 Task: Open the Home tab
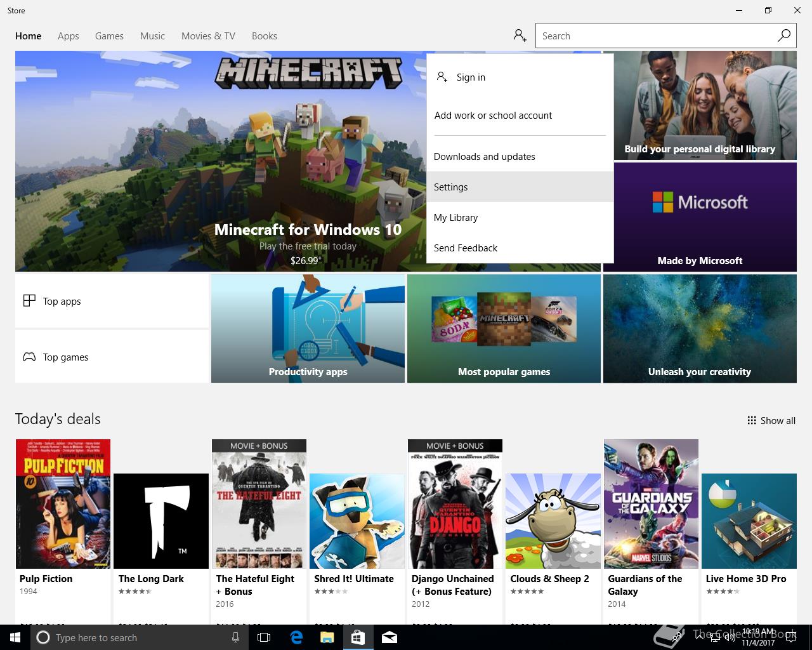click(29, 36)
